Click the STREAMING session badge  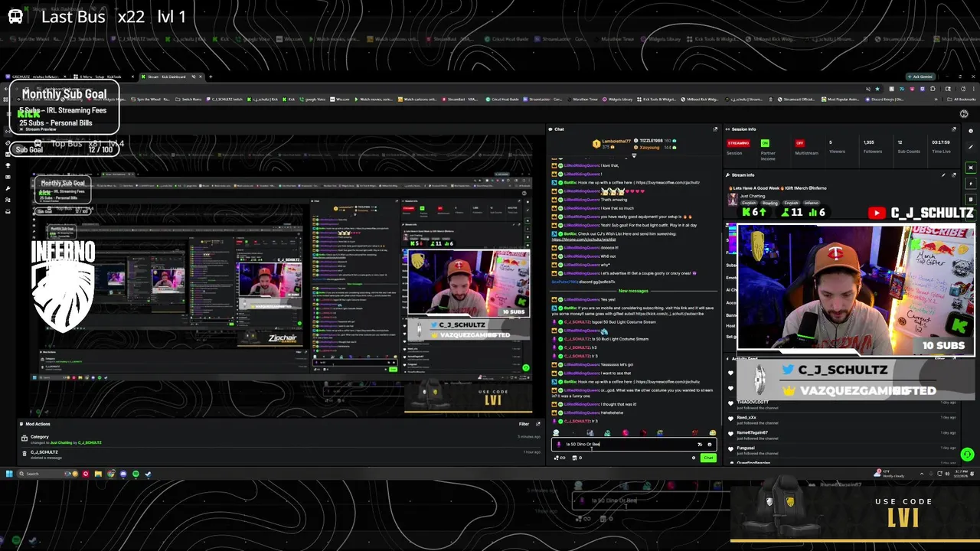click(738, 143)
